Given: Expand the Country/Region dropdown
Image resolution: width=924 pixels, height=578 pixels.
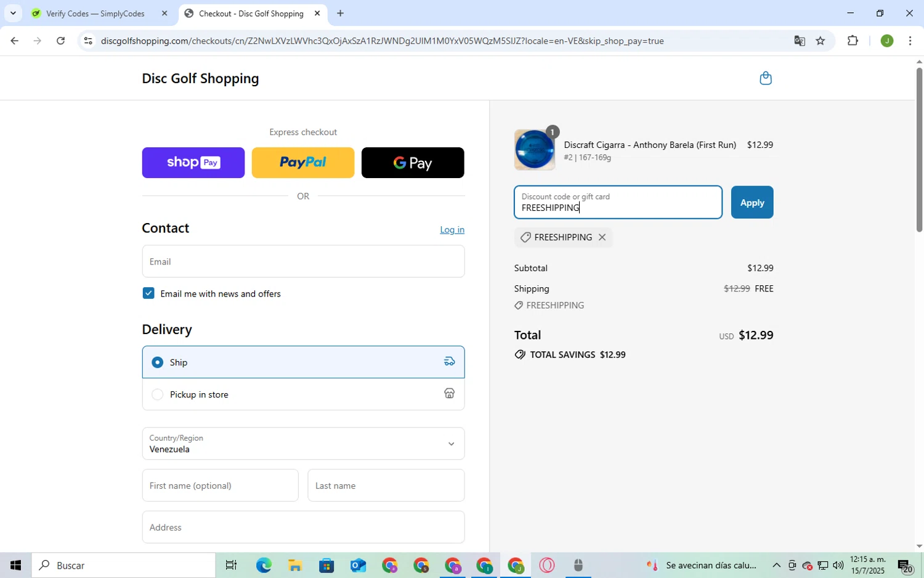Looking at the screenshot, I should (x=303, y=444).
